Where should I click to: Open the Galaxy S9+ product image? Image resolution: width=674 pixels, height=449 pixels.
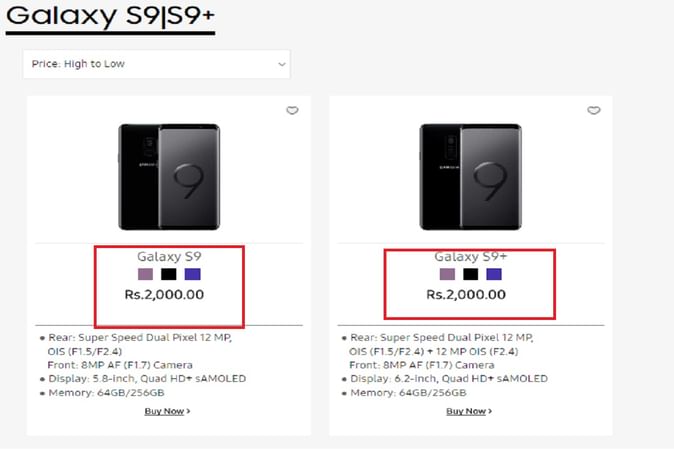coord(470,176)
